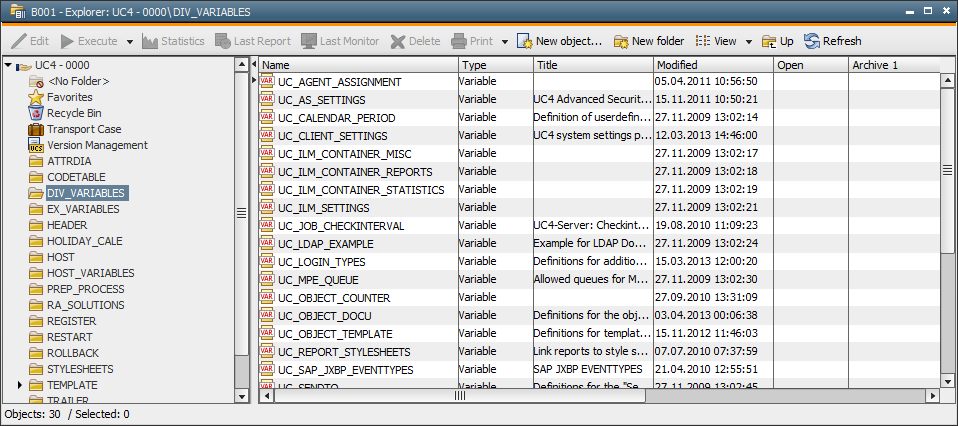
Task: Click the UC_REPORT_STYLESHEETS name text
Action: click(344, 352)
